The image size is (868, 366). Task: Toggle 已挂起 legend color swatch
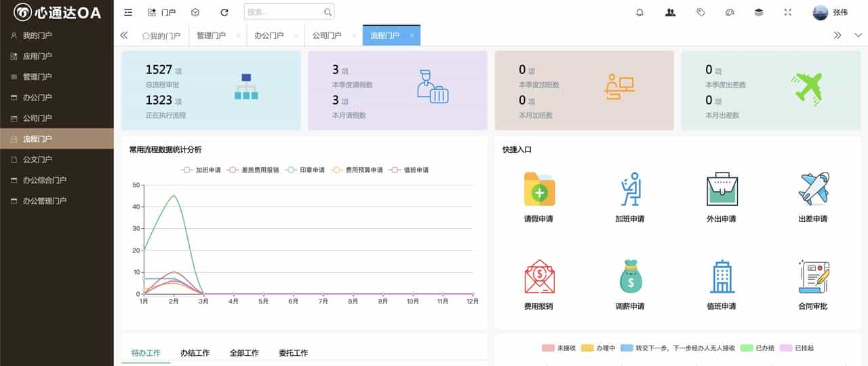pos(786,348)
